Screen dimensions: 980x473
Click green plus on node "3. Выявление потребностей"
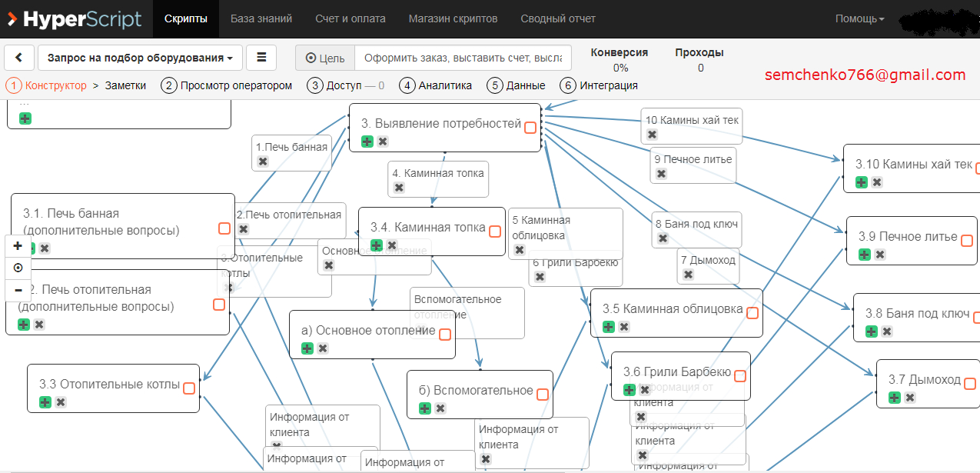click(366, 141)
